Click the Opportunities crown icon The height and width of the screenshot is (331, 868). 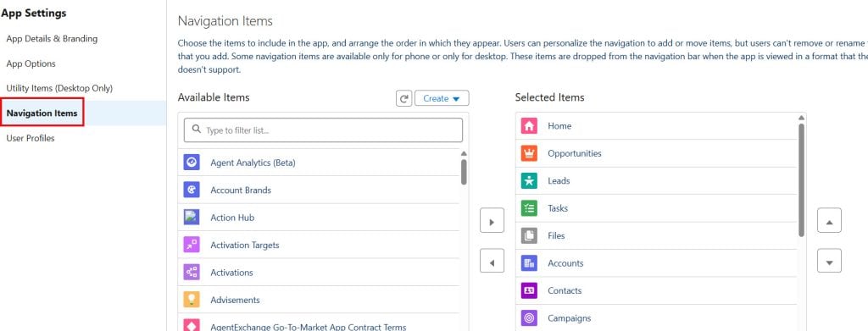(529, 153)
